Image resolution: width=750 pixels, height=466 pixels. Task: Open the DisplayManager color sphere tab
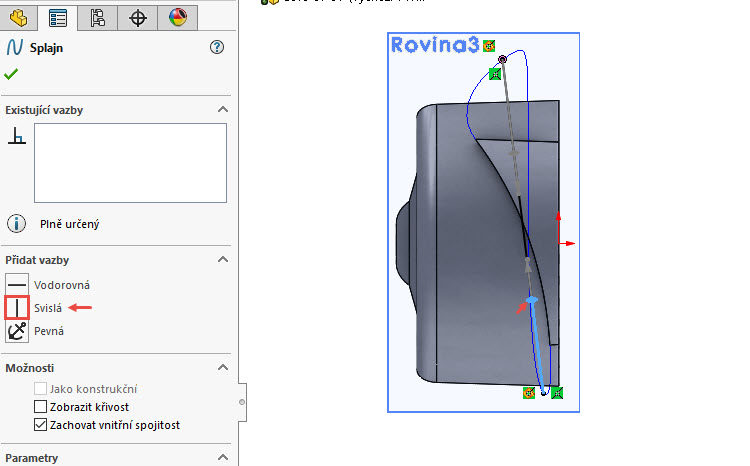click(177, 18)
